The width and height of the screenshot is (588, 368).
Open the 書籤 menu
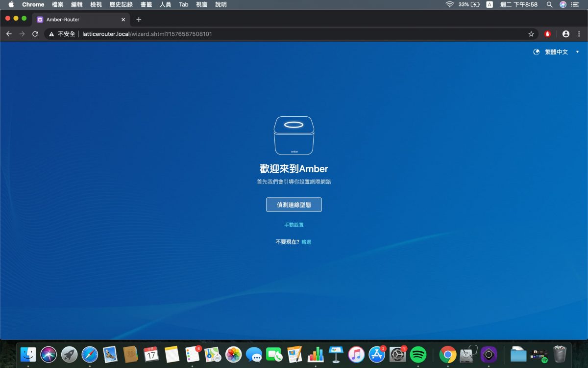point(146,4)
